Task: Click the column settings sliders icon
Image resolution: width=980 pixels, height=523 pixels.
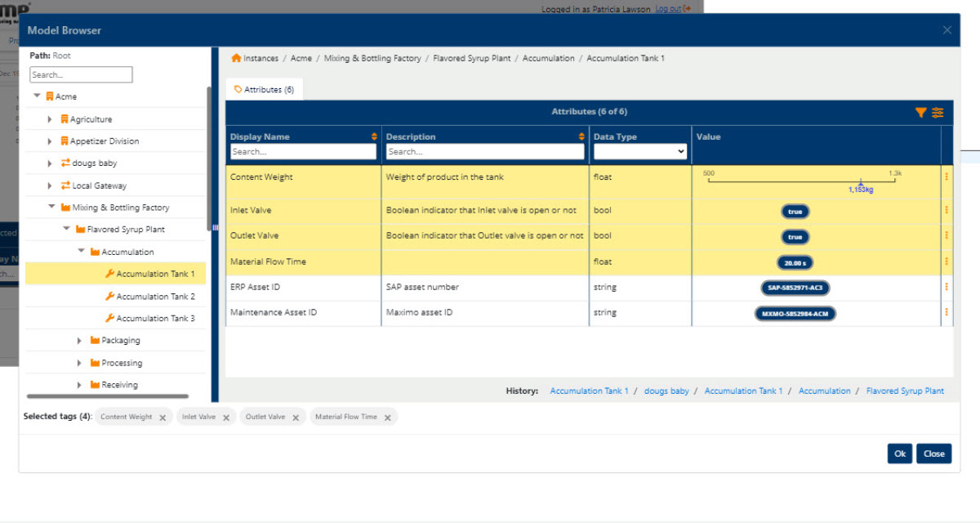Action: [938, 112]
